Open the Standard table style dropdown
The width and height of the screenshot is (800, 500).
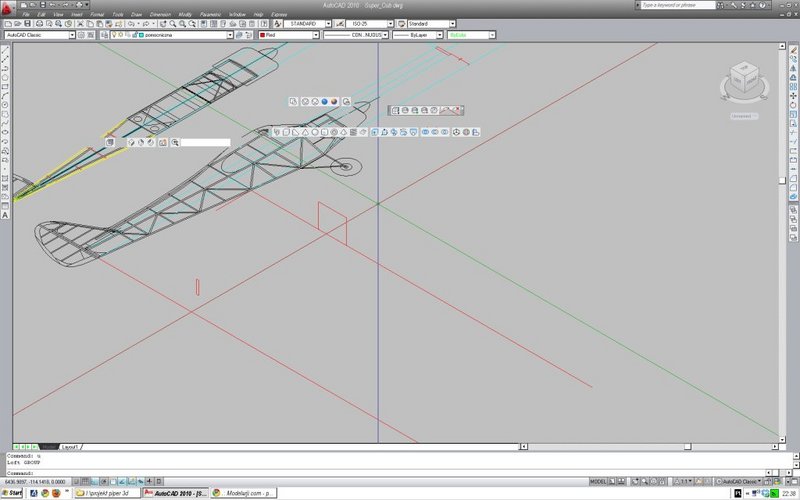coord(453,23)
